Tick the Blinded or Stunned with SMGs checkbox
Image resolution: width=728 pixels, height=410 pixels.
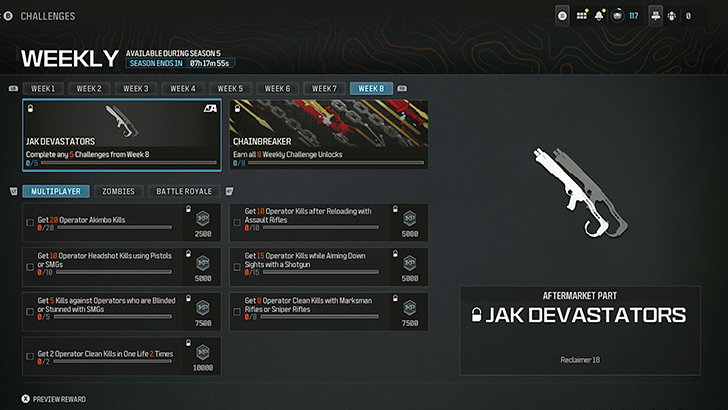tap(30, 312)
